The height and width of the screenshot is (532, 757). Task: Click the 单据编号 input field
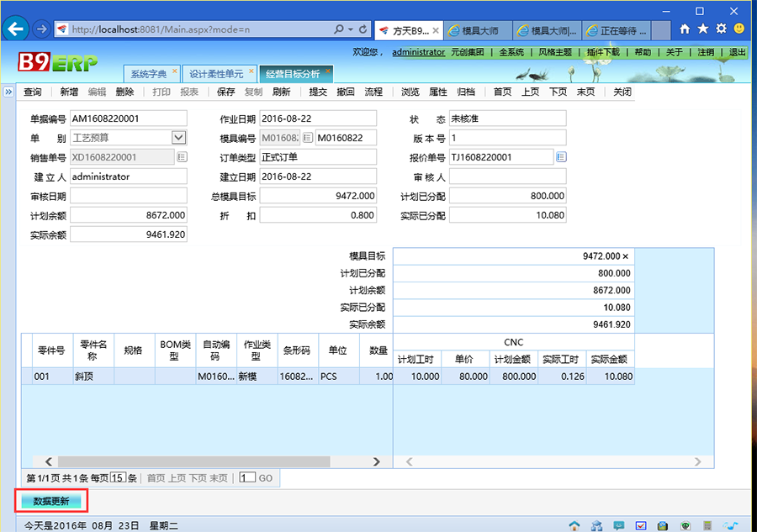pyautogui.click(x=129, y=119)
